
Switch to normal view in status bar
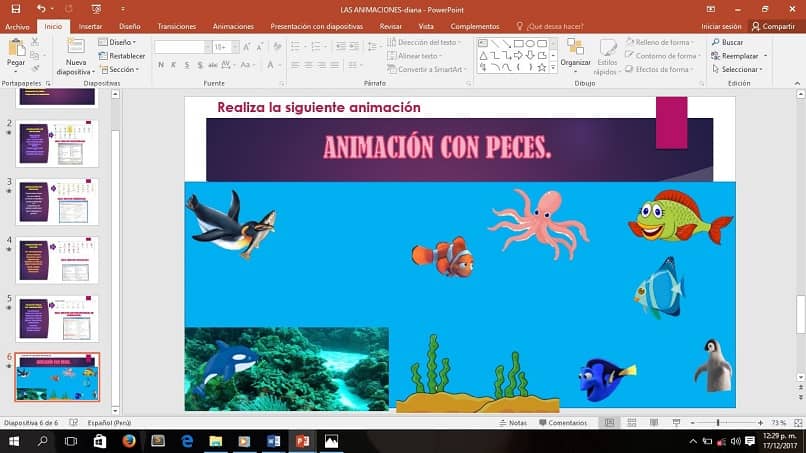[609, 423]
